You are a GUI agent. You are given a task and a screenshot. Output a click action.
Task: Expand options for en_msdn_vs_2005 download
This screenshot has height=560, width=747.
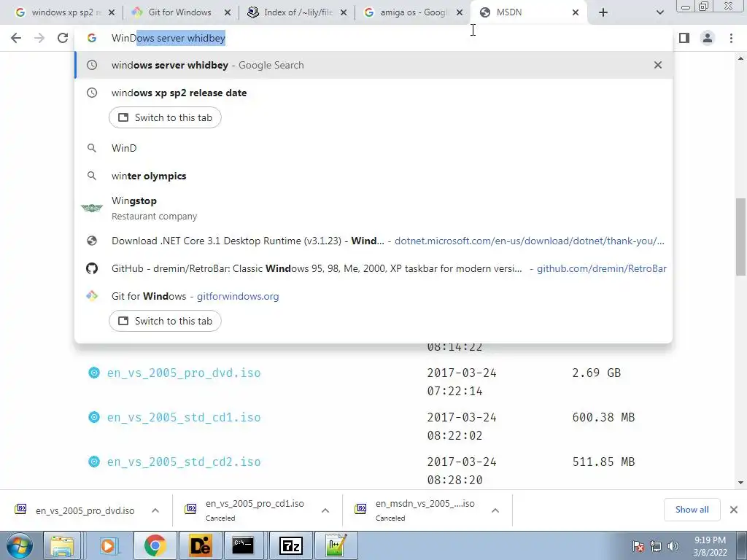pos(495,510)
